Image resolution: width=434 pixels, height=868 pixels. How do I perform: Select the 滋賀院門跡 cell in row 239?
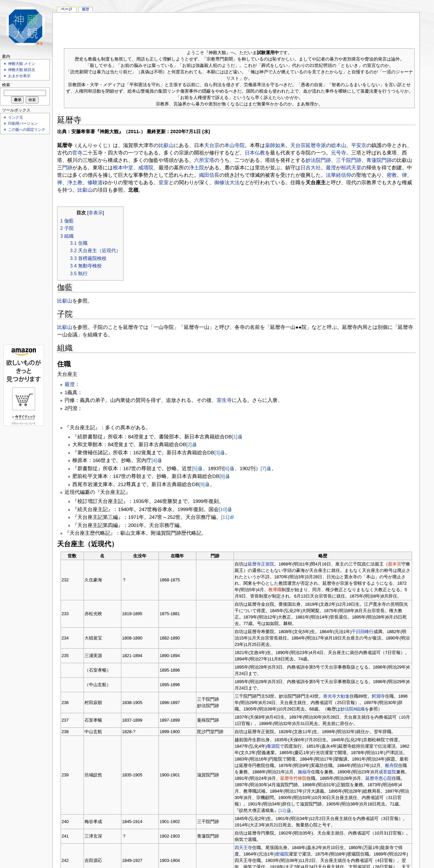click(215, 775)
